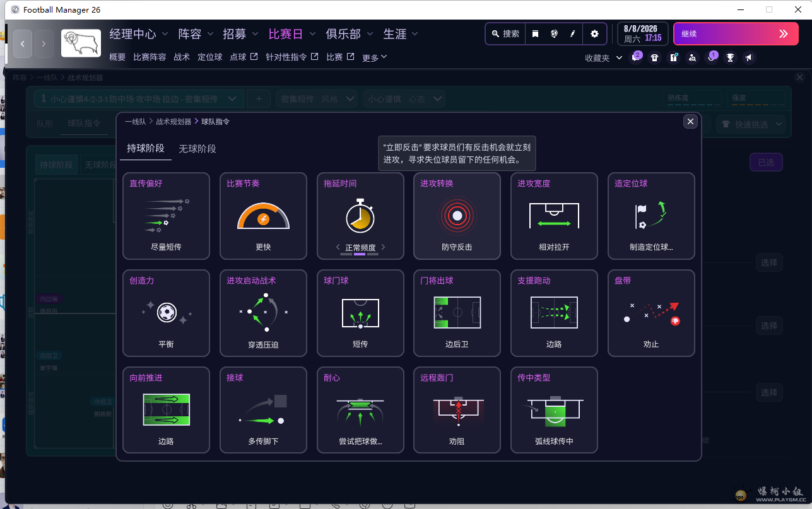Open the 经理中心 menu dropdown
This screenshot has width=812, height=509.
point(139,34)
